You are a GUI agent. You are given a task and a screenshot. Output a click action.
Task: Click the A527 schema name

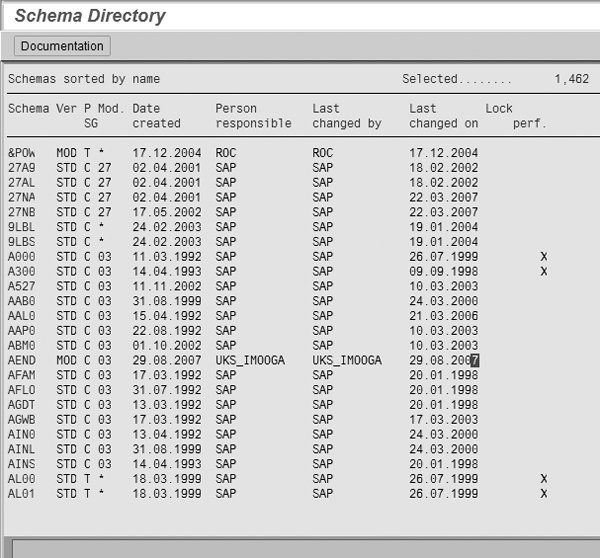(22, 286)
